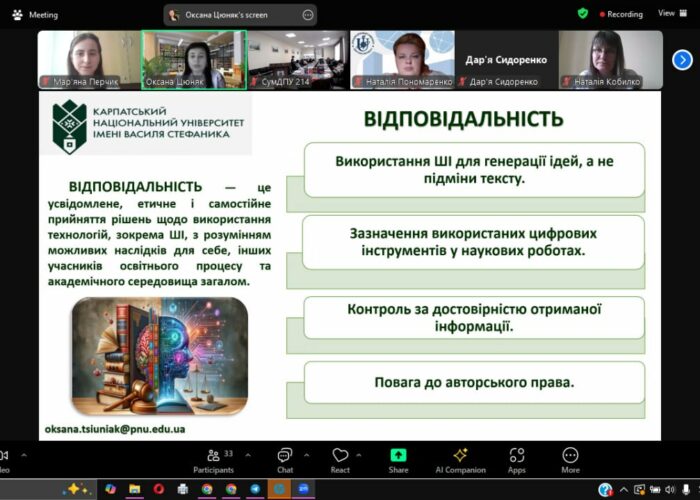Click the Recording indicator

tap(624, 15)
